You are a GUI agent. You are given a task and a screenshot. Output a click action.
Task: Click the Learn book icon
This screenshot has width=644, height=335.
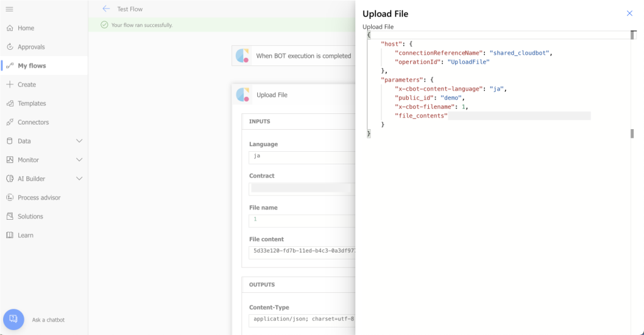pos(10,235)
